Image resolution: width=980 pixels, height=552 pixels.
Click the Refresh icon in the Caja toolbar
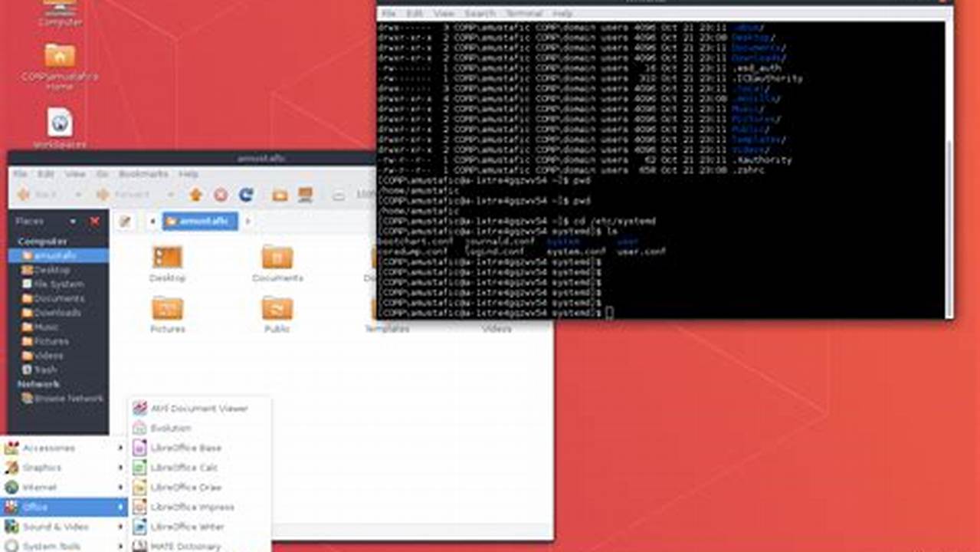coord(246,194)
